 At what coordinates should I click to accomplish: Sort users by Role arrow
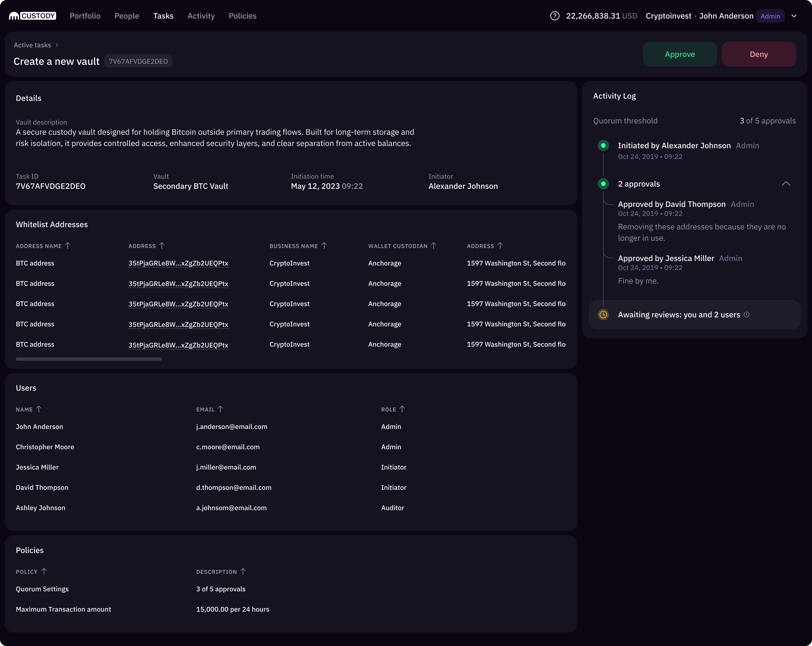point(402,409)
